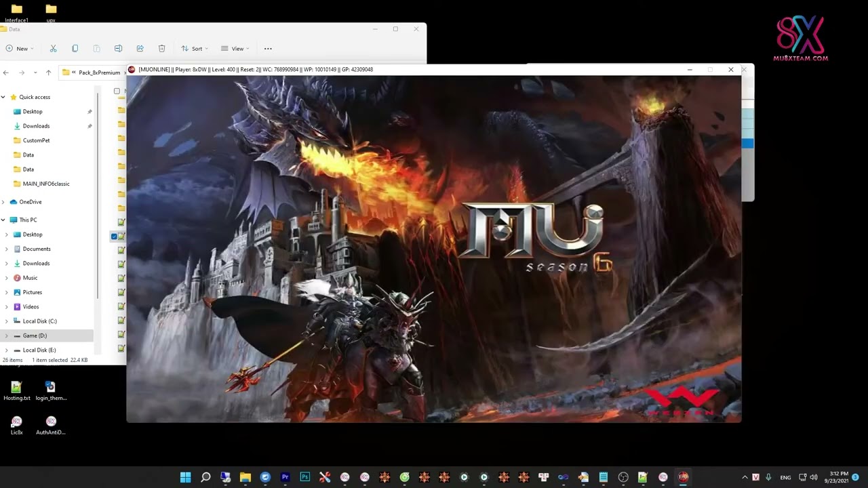The image size is (868, 488).
Task: Open the recent locations dropdown arrow
Action: 35,73
